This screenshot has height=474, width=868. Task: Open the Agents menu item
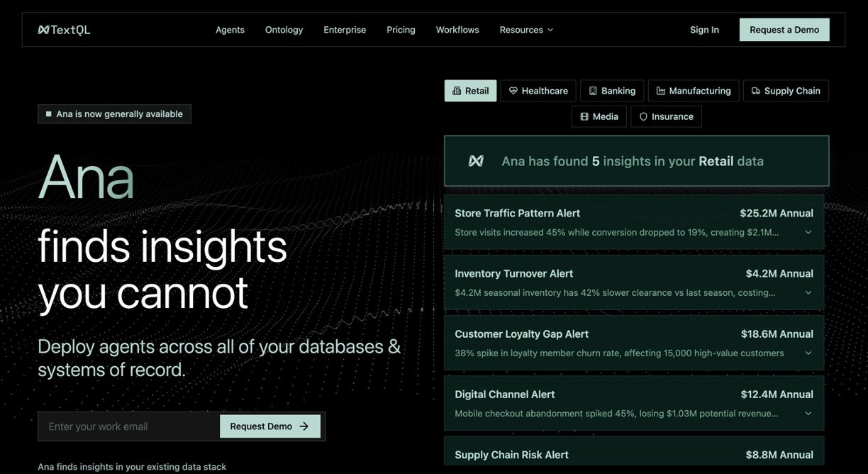click(x=230, y=30)
